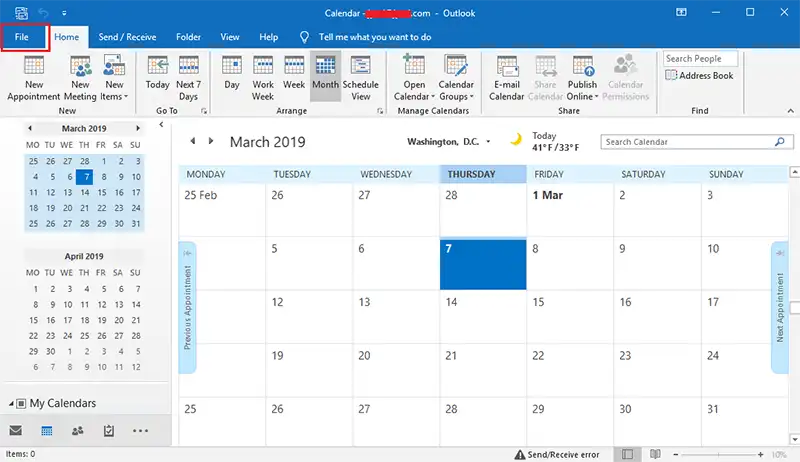The image size is (800, 462).
Task: Collapse the folder pane arrow
Action: click(x=161, y=124)
